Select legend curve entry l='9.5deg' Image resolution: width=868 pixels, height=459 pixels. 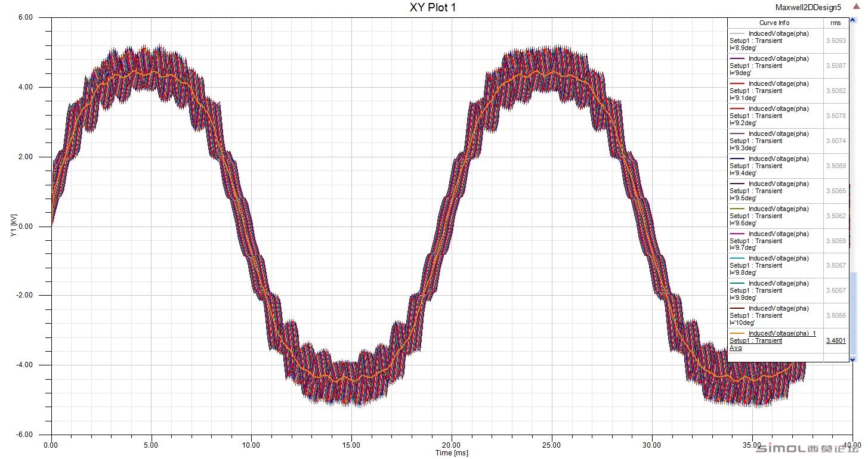(775, 191)
